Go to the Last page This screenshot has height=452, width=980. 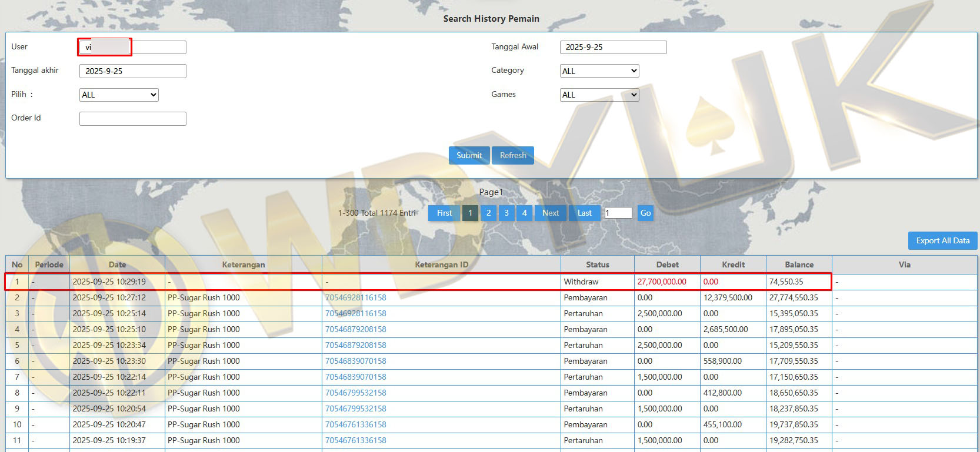click(584, 213)
